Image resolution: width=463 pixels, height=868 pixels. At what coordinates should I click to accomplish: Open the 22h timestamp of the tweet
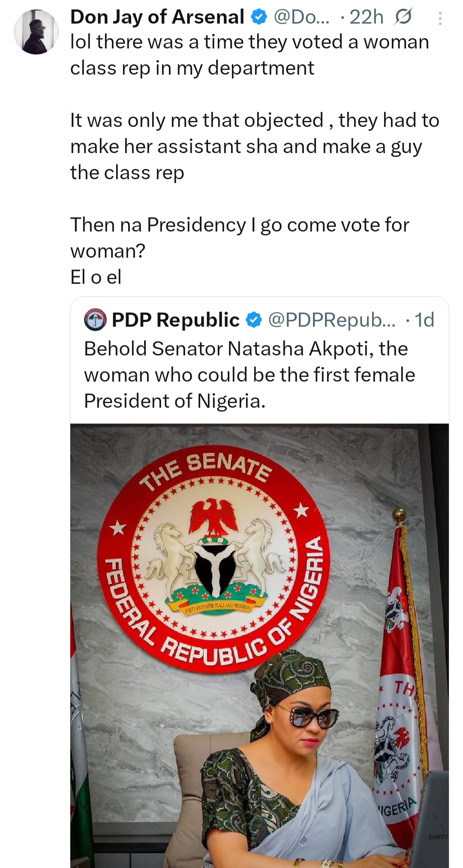tap(367, 18)
